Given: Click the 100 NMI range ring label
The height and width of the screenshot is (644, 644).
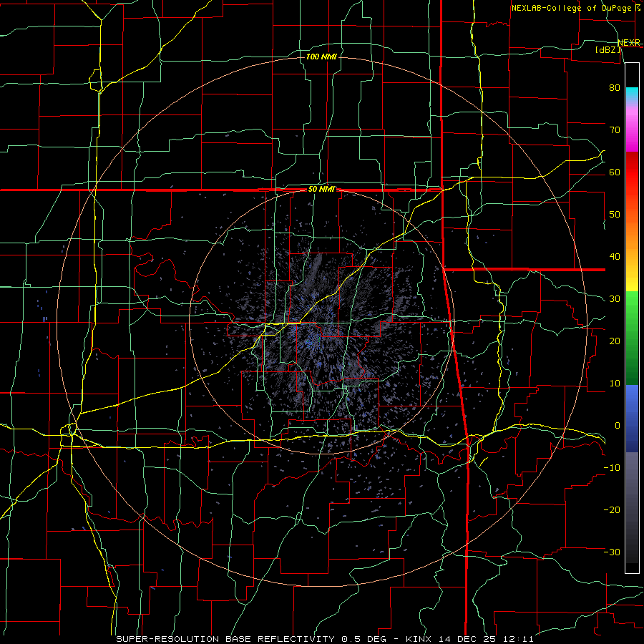Looking at the screenshot, I should (x=321, y=57).
